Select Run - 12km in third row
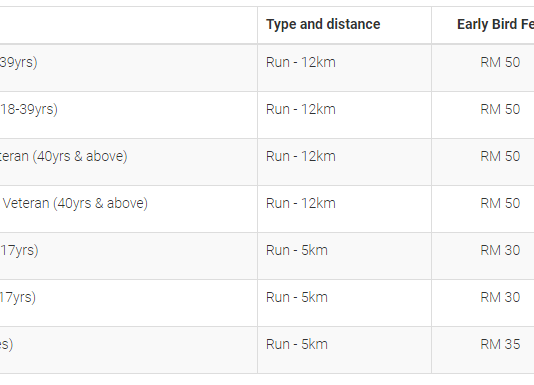Image resolution: width=534 pixels, height=385 pixels. pyautogui.click(x=301, y=156)
